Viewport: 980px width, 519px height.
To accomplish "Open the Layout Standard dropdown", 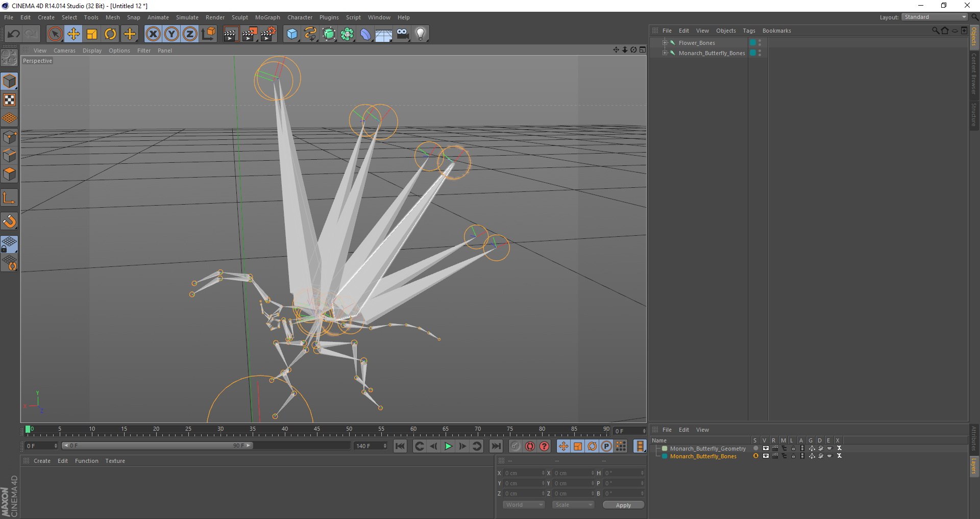I will pyautogui.click(x=935, y=17).
